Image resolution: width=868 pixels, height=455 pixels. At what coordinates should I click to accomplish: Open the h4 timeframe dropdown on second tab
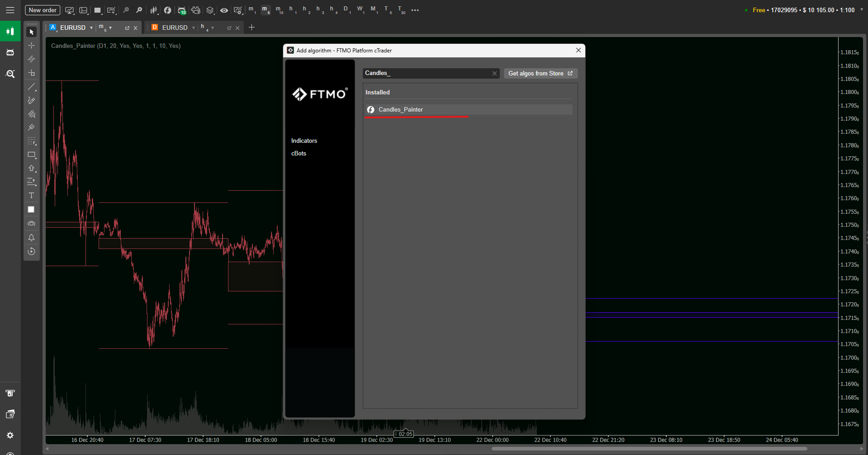(213, 28)
